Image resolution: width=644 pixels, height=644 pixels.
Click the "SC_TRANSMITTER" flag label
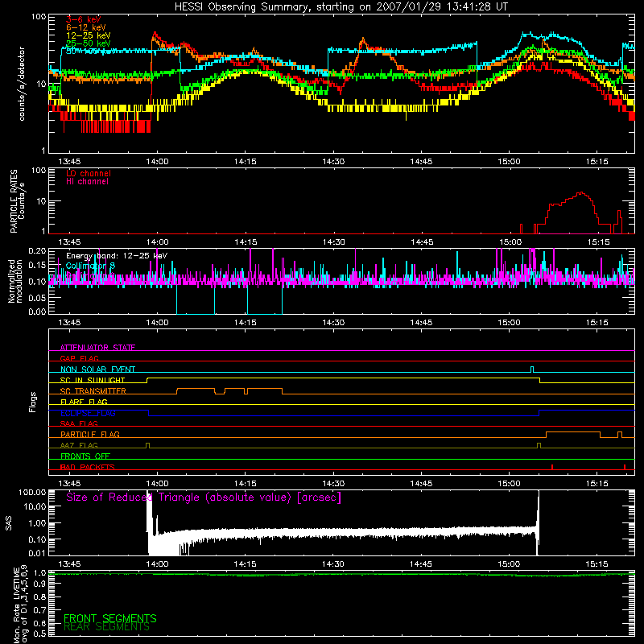[x=93, y=390]
